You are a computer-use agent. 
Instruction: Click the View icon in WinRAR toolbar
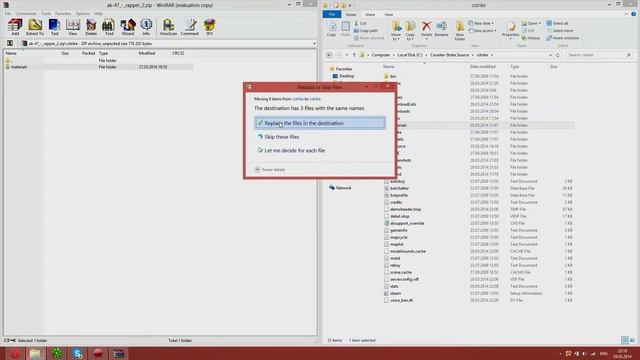pyautogui.click(x=73, y=27)
